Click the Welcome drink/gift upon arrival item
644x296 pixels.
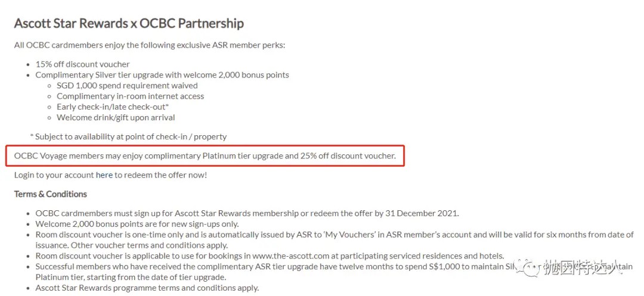click(x=116, y=118)
